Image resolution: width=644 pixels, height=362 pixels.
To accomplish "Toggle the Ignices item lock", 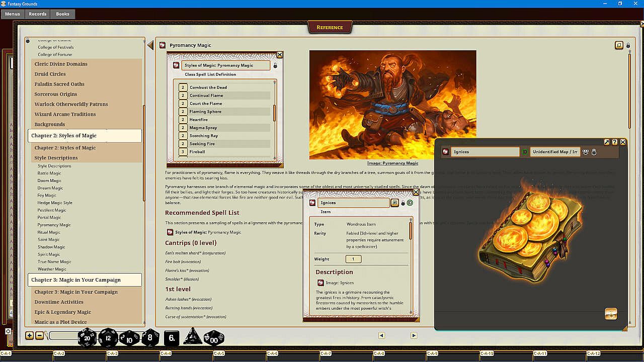I will [403, 203].
